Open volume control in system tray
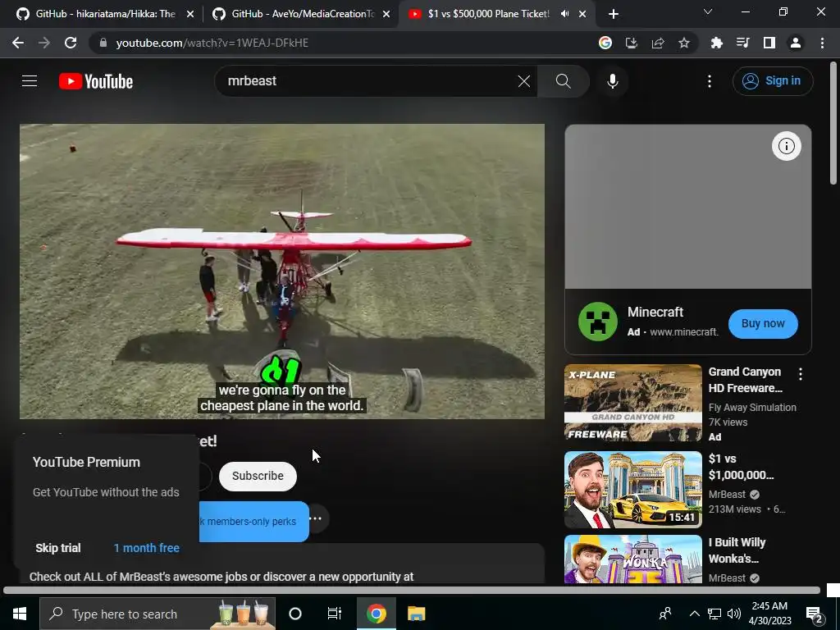This screenshot has width=840, height=630. [x=734, y=614]
